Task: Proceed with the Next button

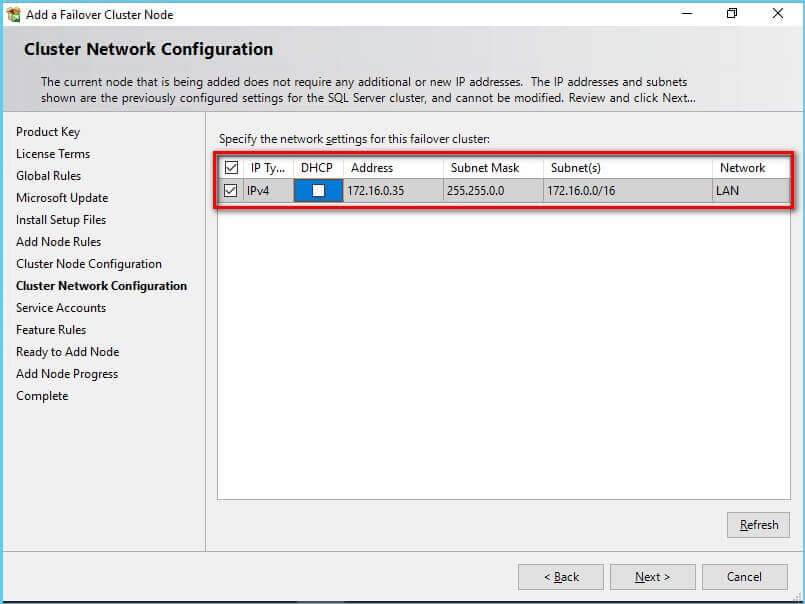Action: point(653,577)
